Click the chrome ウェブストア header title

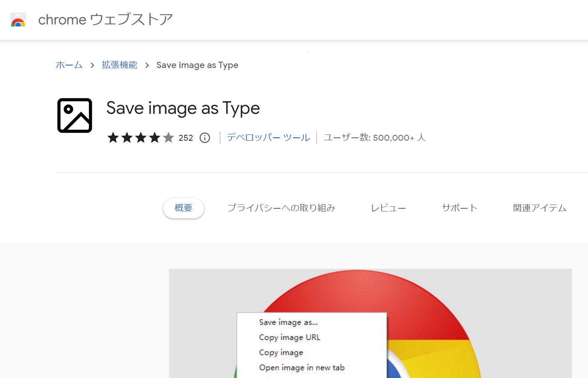[x=105, y=20]
